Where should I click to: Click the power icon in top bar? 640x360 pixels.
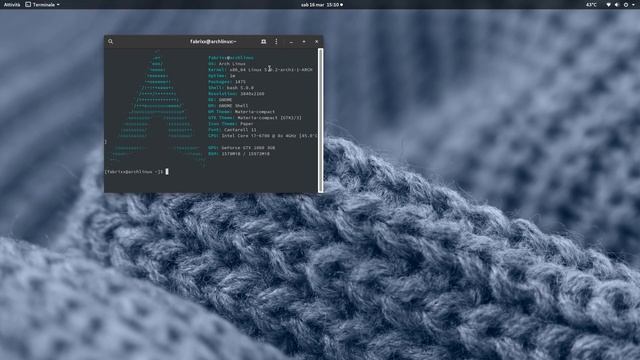point(626,5)
